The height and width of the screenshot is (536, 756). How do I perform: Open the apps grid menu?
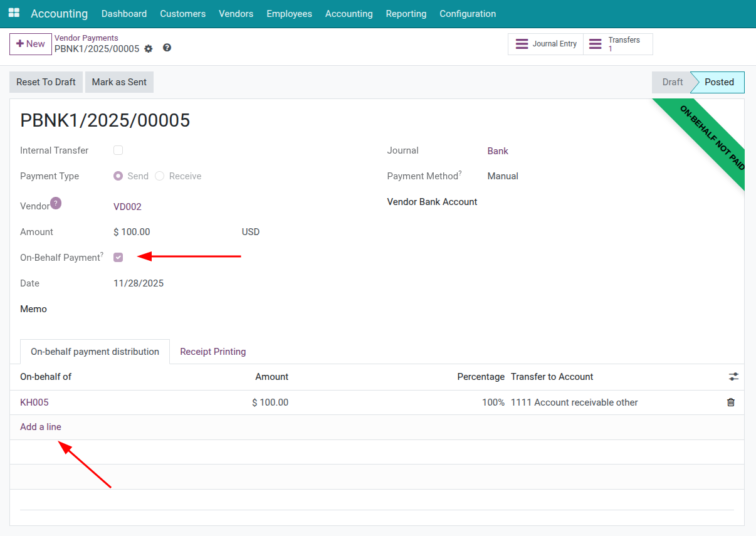pyautogui.click(x=13, y=13)
